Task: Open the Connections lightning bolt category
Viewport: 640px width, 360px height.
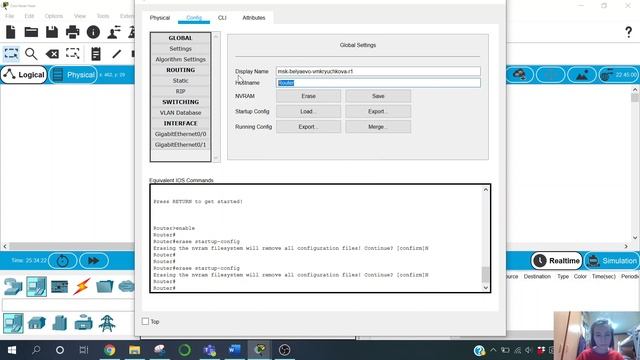Action: (x=82, y=286)
